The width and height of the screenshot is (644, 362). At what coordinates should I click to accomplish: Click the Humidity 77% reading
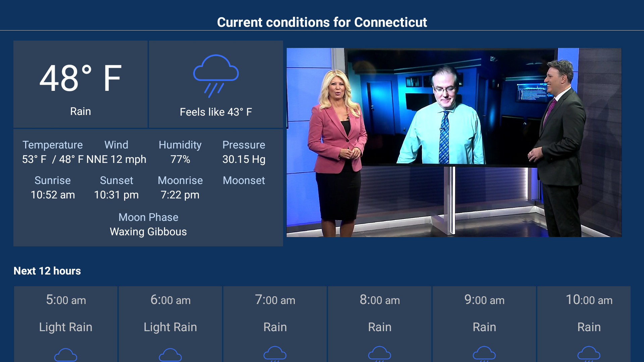180,152
